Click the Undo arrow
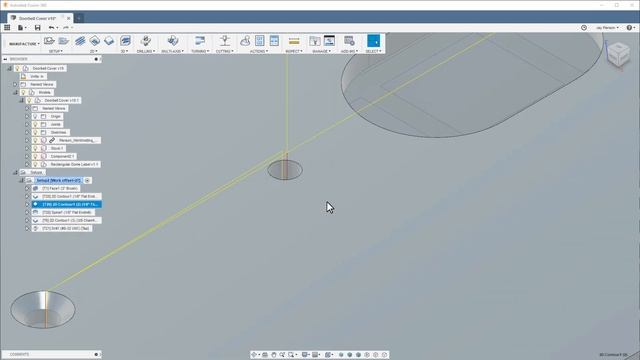The height and width of the screenshot is (360, 640). [51, 27]
